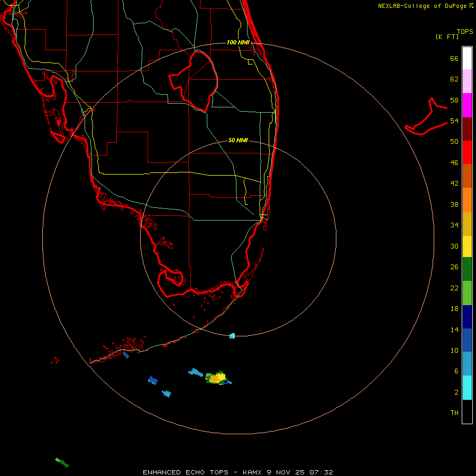
Task: Click the gold legend swatch
Action: [467, 224]
